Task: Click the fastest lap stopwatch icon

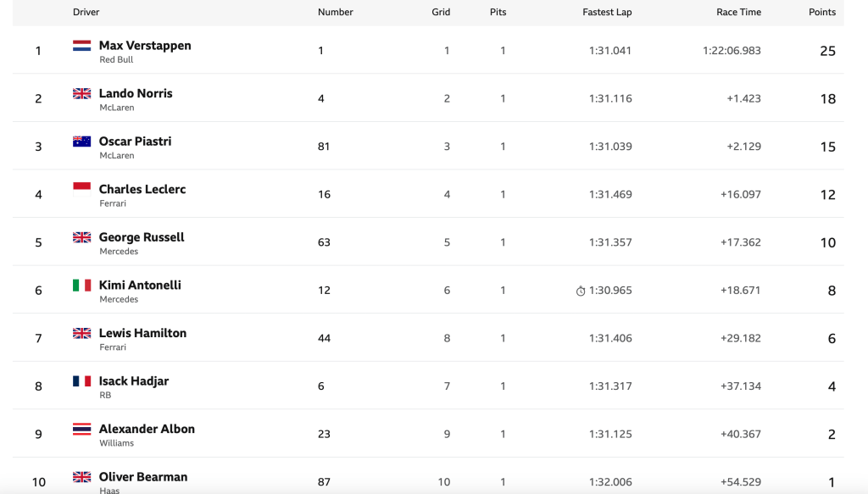Action: [581, 291]
